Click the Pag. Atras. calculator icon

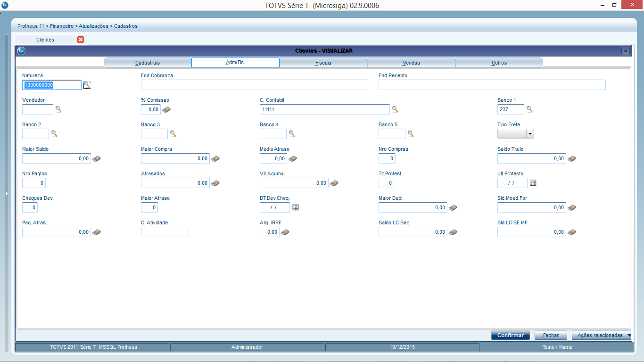point(97,232)
